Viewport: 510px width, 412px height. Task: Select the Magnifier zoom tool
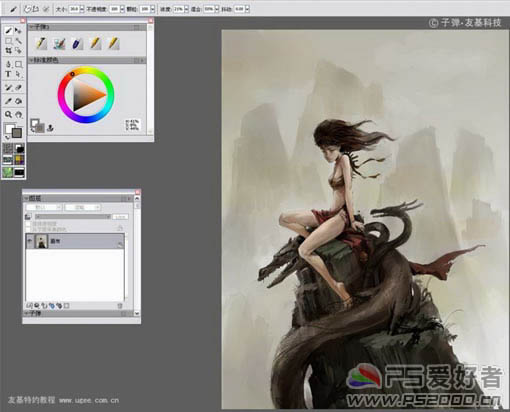click(x=8, y=114)
